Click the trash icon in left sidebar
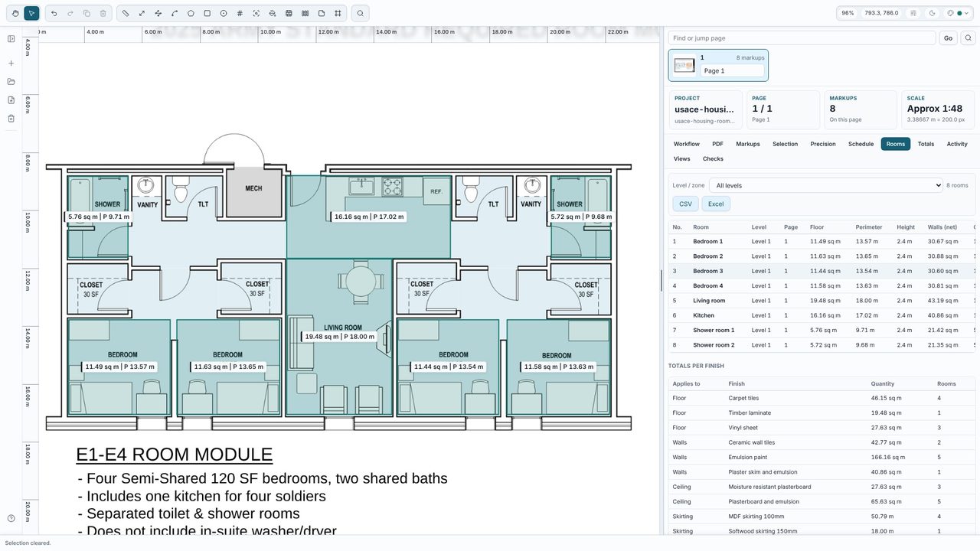Image resolution: width=980 pixels, height=551 pixels. (x=11, y=119)
